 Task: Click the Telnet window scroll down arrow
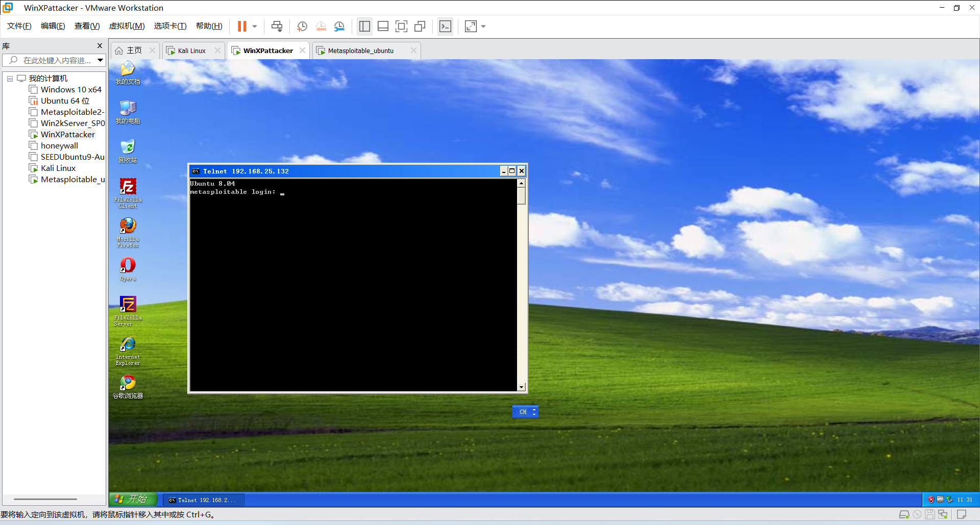click(x=521, y=387)
